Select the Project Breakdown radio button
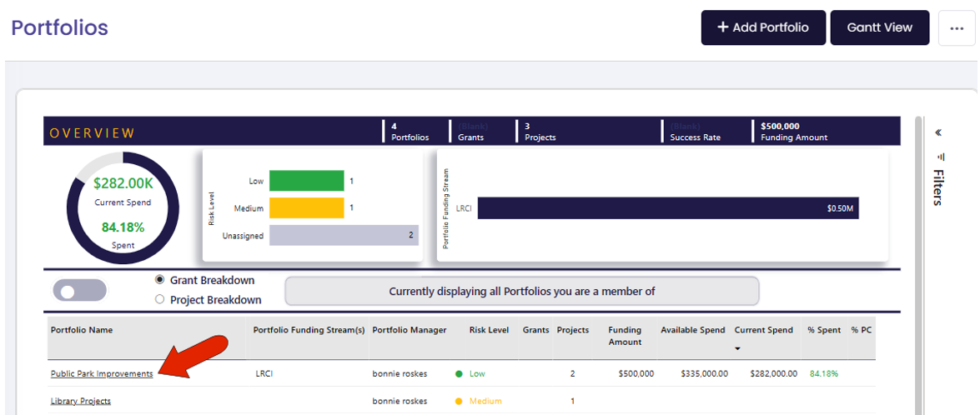 [x=159, y=299]
